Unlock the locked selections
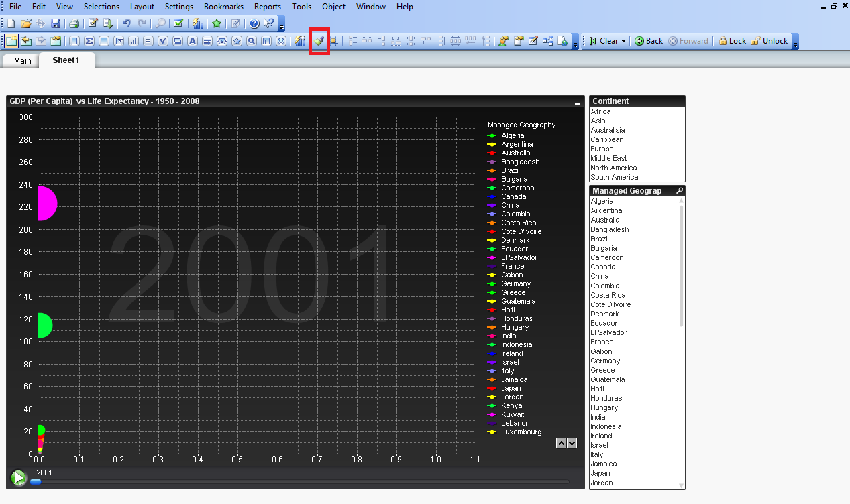 [x=769, y=41]
